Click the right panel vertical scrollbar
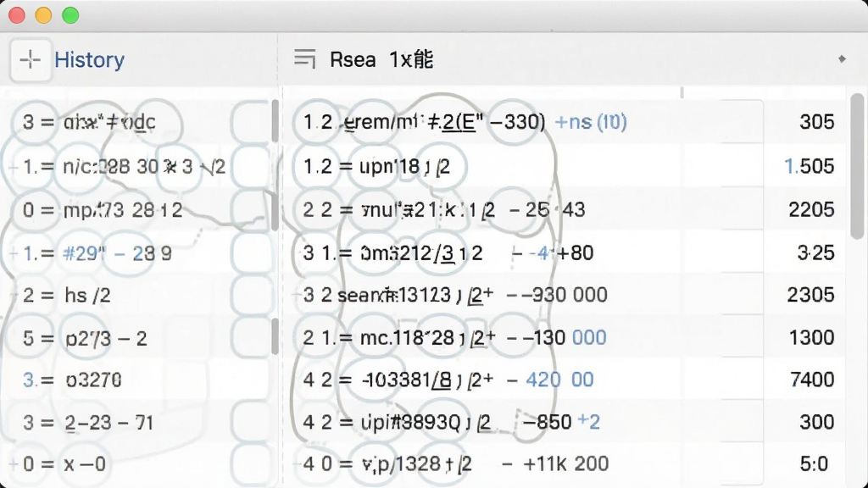This screenshot has width=868, height=488. click(857, 166)
